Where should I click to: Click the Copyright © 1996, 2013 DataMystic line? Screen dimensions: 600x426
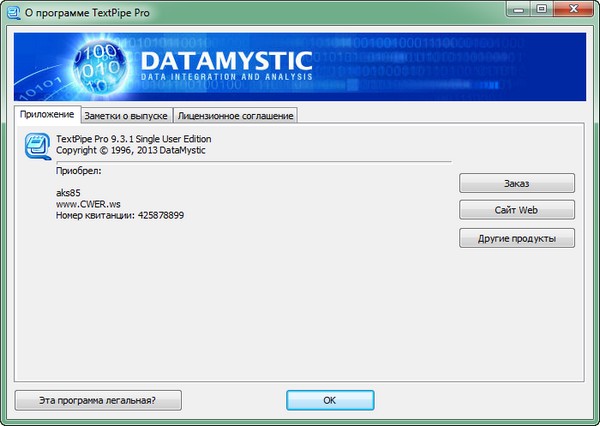[130, 150]
